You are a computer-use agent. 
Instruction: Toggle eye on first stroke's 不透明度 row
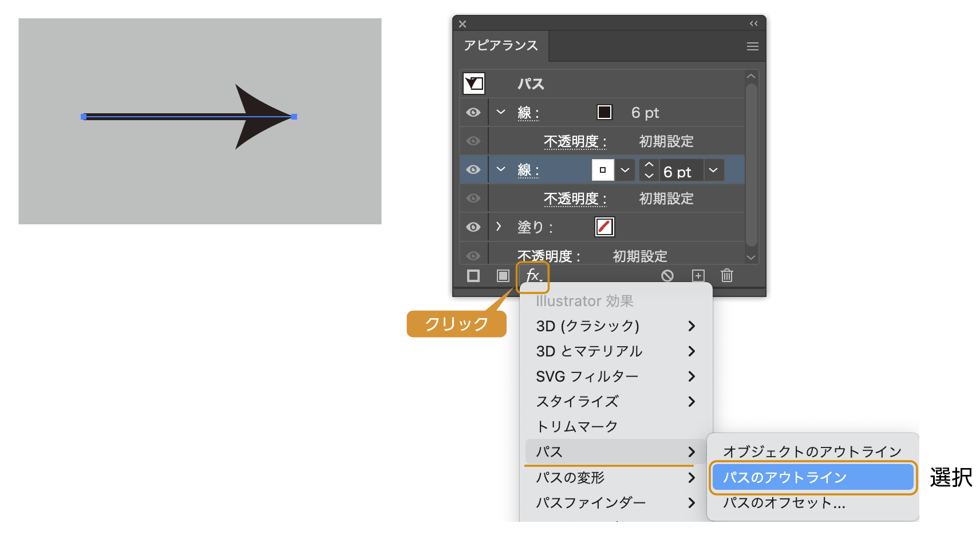coord(473,141)
